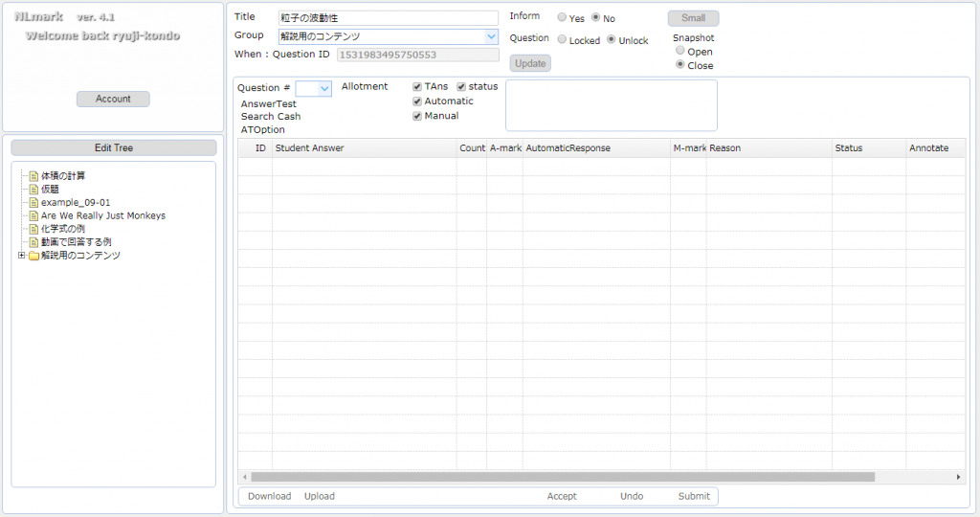
Task: Disable the Manual checkbox
Action: (x=417, y=116)
